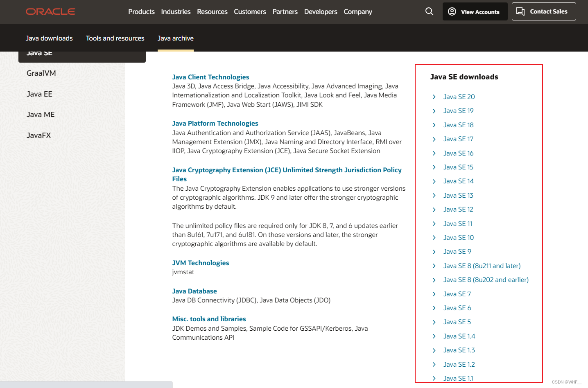Viewport: 588px width, 388px height.
Task: Open Java SE 8 (8u202 and earlier)
Action: 486,280
